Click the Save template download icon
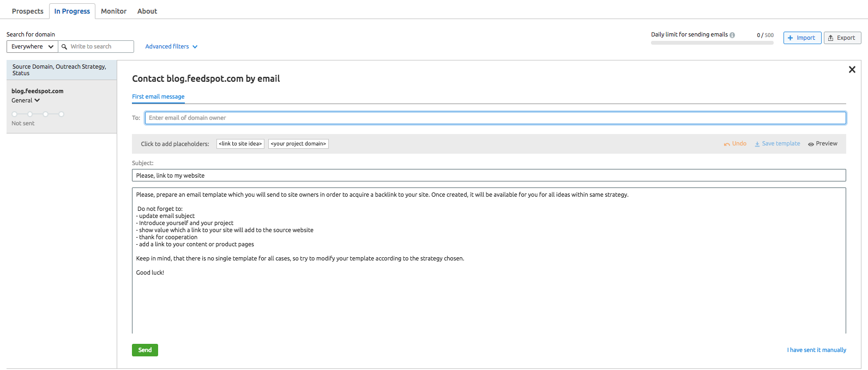 click(x=757, y=144)
